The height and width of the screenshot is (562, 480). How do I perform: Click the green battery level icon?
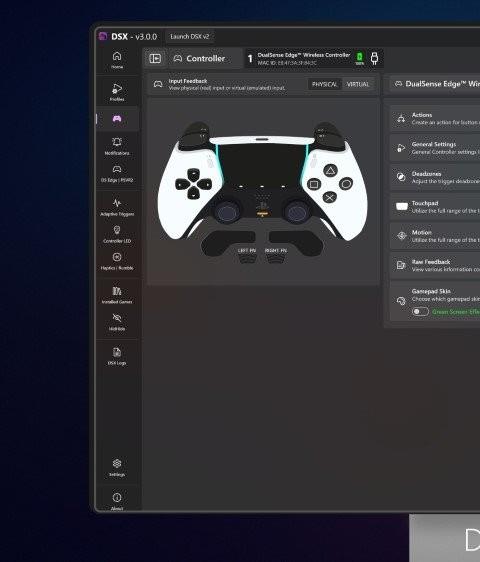360,58
